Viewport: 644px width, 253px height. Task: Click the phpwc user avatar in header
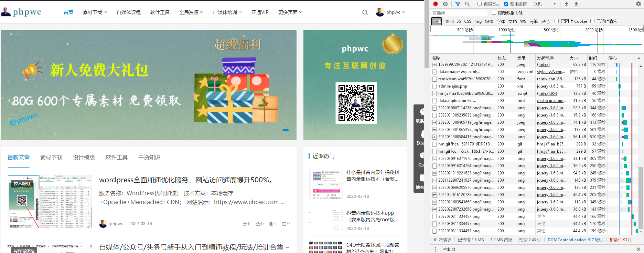coord(380,12)
